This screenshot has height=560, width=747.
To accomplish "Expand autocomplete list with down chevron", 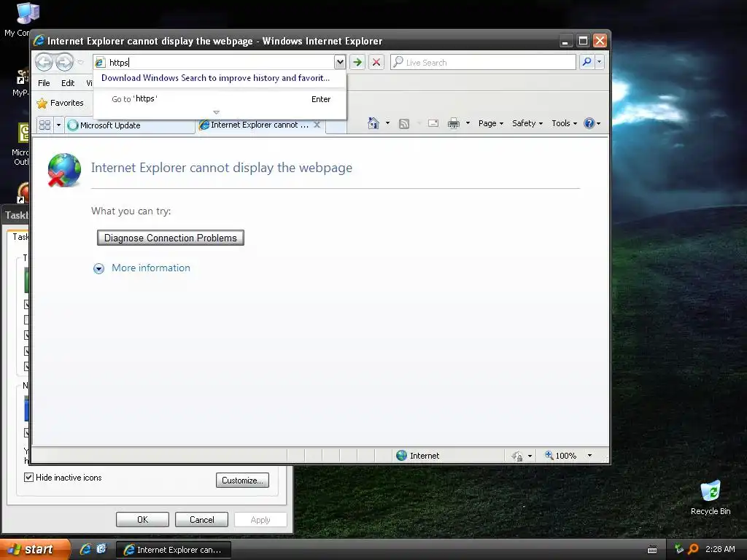I will (216, 112).
